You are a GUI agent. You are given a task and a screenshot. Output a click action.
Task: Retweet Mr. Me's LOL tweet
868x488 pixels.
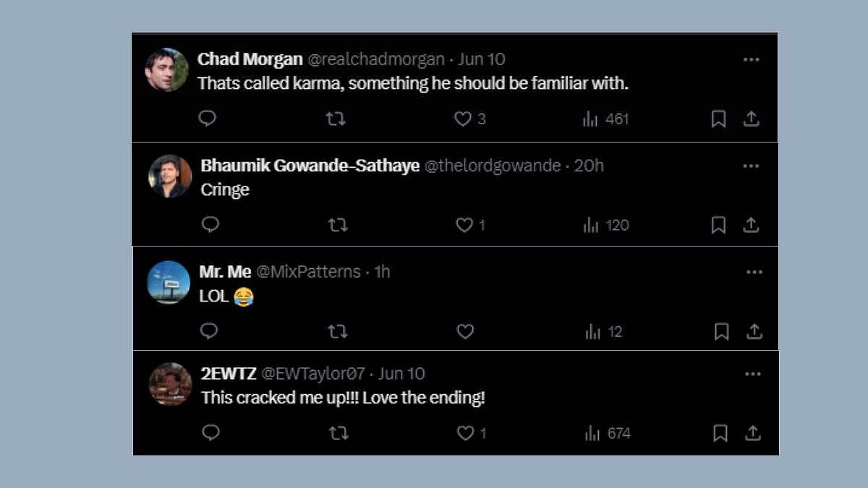point(338,331)
